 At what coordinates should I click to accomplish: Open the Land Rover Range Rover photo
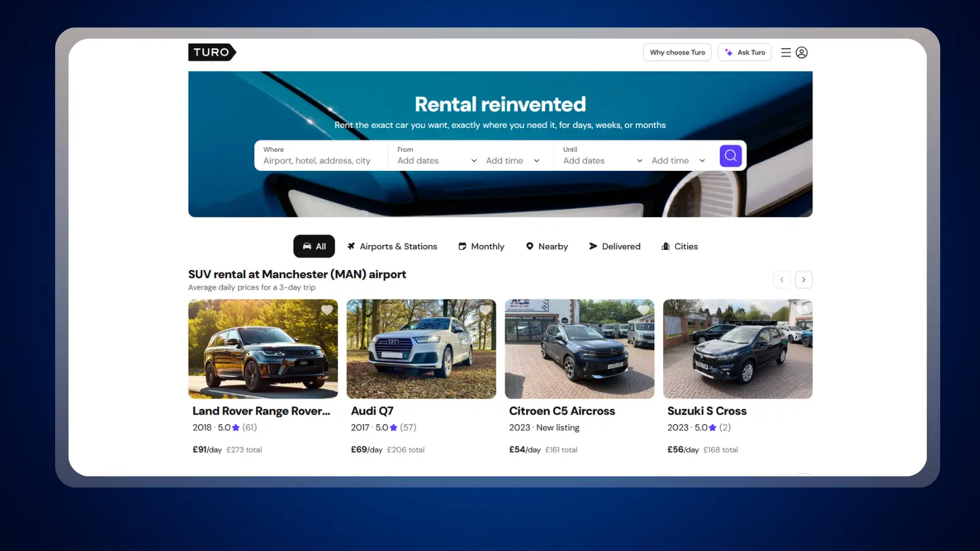(x=263, y=349)
